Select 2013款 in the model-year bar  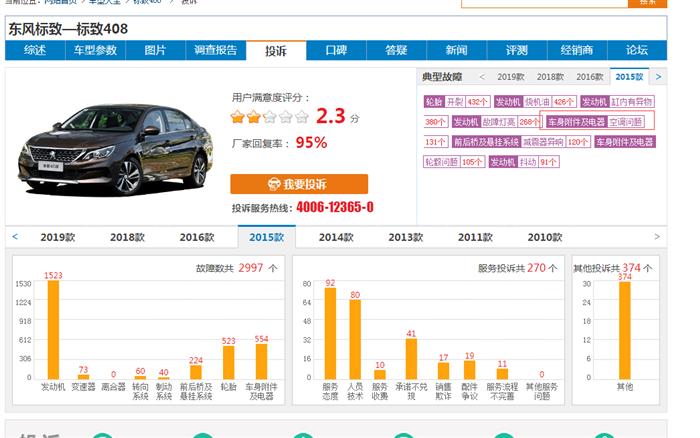[x=406, y=237]
